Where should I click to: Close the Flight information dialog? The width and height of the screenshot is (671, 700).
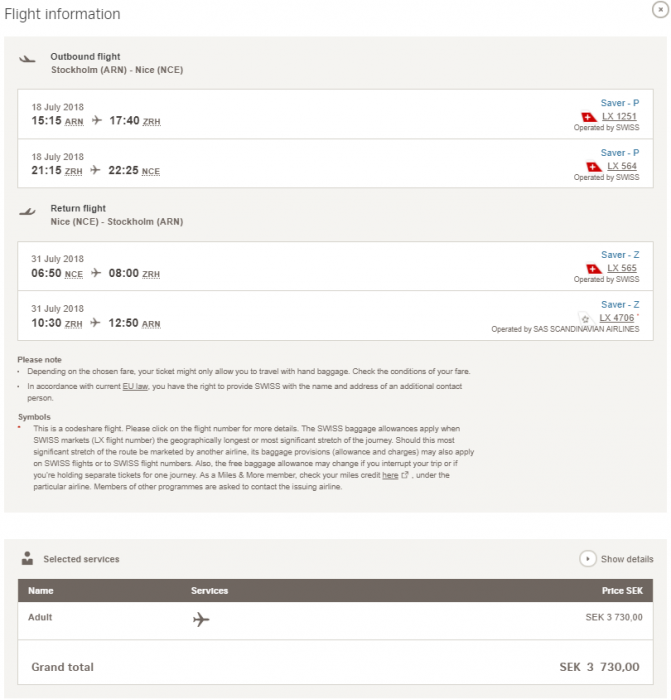click(x=658, y=8)
